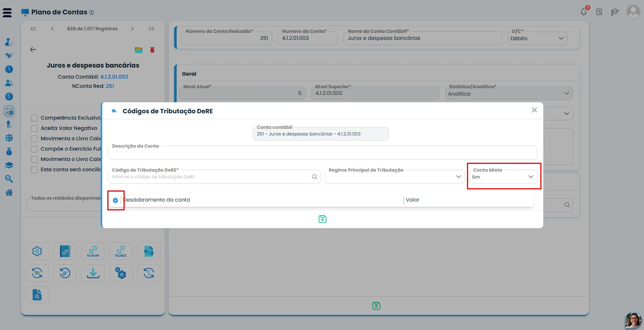Click the search magnifier in Código de Tributação field

pos(315,177)
